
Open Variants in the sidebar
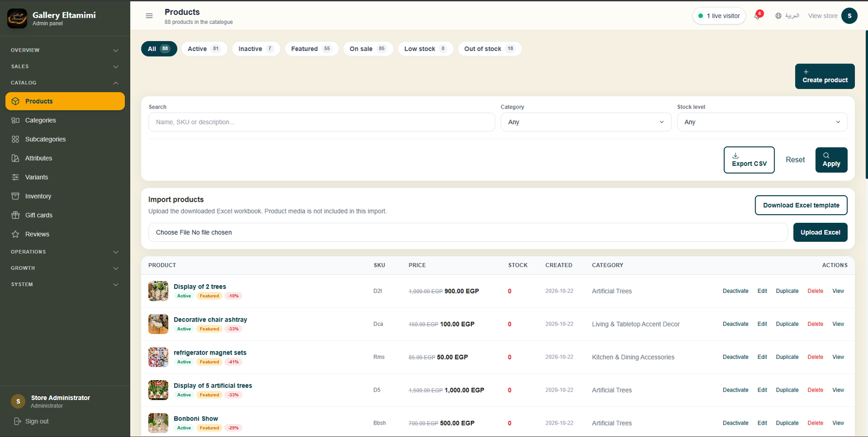(x=65, y=177)
